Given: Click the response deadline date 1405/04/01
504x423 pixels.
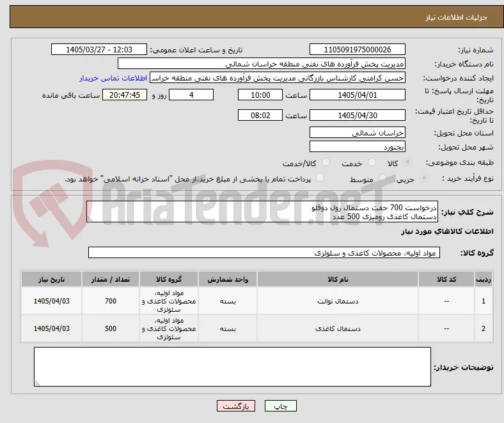Looking at the screenshot, I should tap(357, 95).
